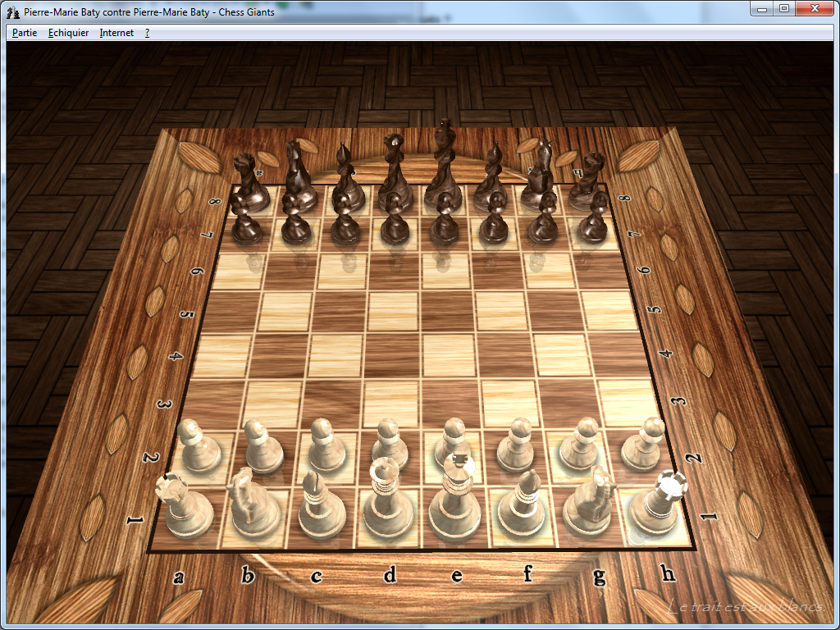Select the white pawn on d2

(x=389, y=447)
